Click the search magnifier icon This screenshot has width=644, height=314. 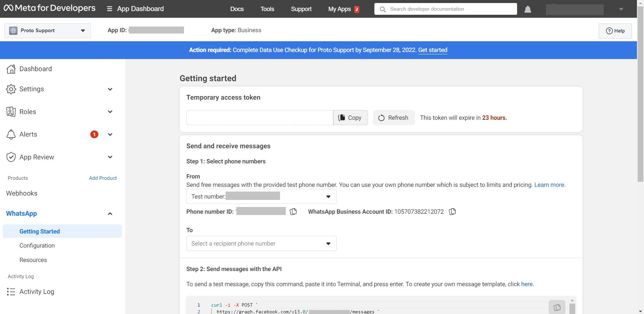click(x=382, y=9)
